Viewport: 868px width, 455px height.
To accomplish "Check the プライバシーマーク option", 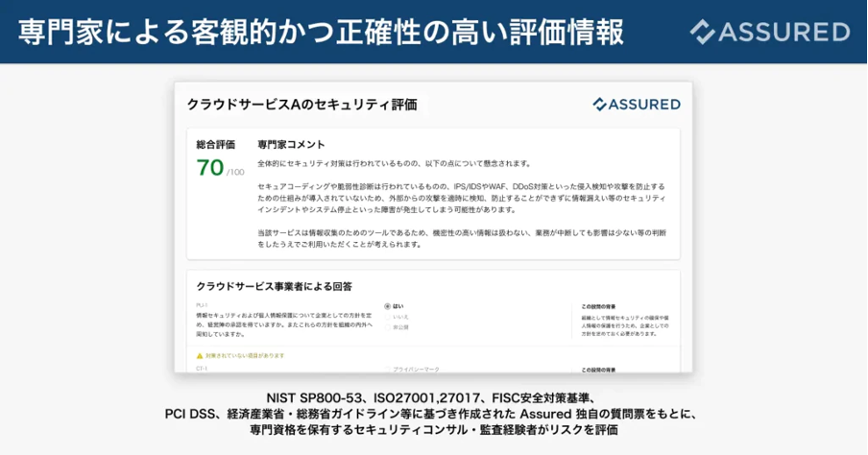I will pyautogui.click(x=388, y=370).
